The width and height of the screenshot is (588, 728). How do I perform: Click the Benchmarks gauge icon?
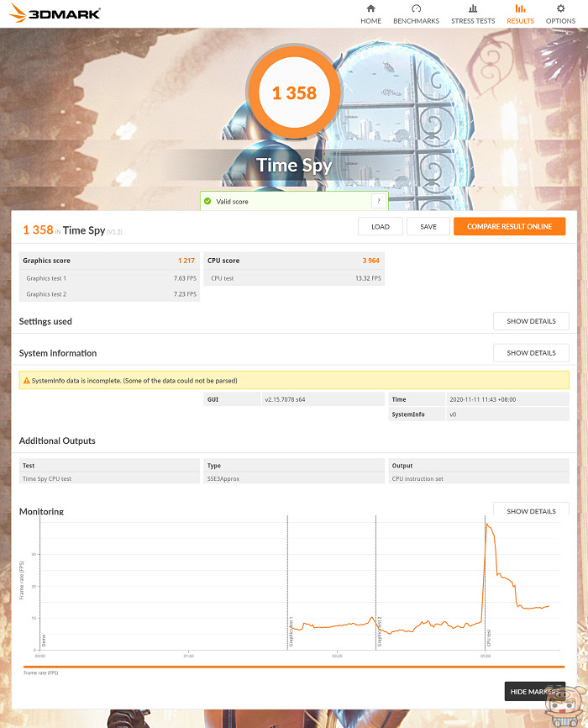(416, 8)
